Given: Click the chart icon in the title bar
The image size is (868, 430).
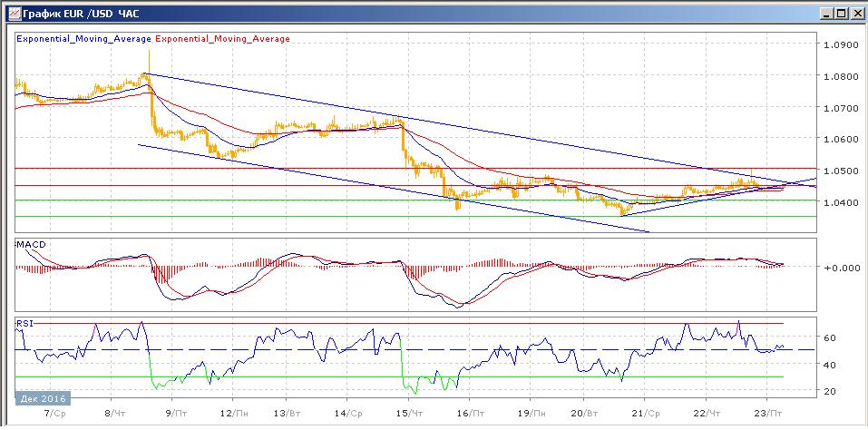Looking at the screenshot, I should pyautogui.click(x=9, y=13).
